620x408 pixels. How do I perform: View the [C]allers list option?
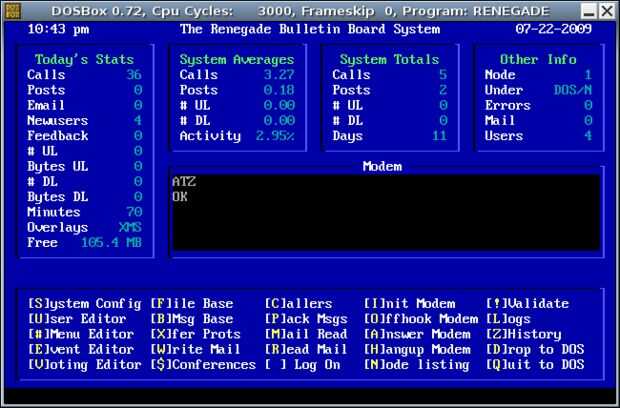298,304
